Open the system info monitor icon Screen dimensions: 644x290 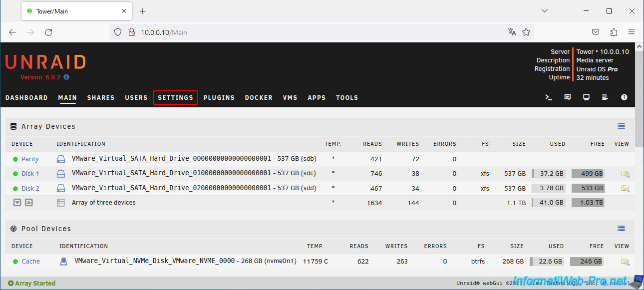[x=586, y=97]
